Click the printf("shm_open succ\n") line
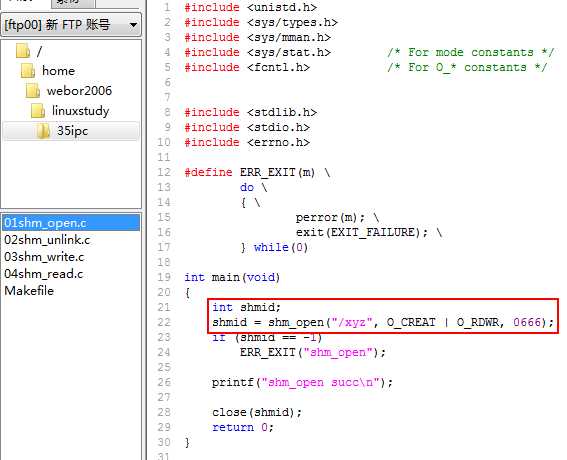Viewport: 567px width, 460px height. (x=302, y=382)
